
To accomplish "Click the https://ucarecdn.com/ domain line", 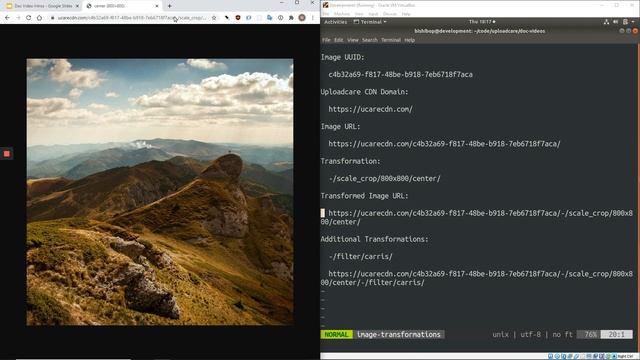I will (x=371, y=109).
